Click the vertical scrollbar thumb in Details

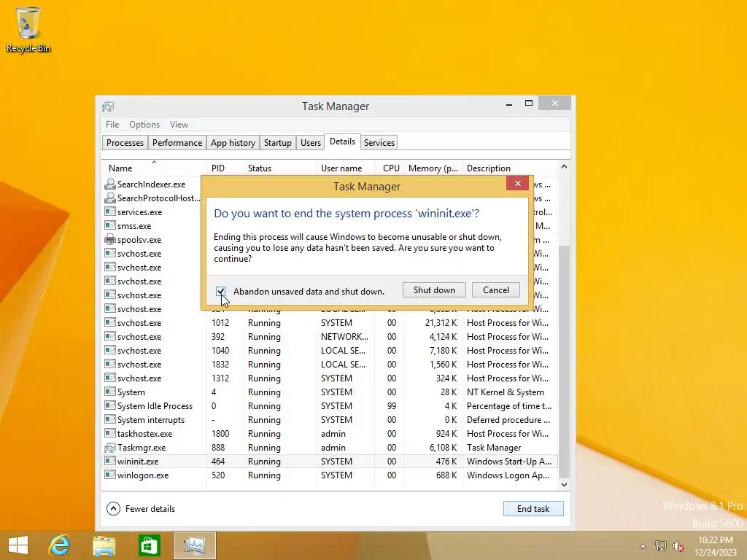tap(564, 362)
